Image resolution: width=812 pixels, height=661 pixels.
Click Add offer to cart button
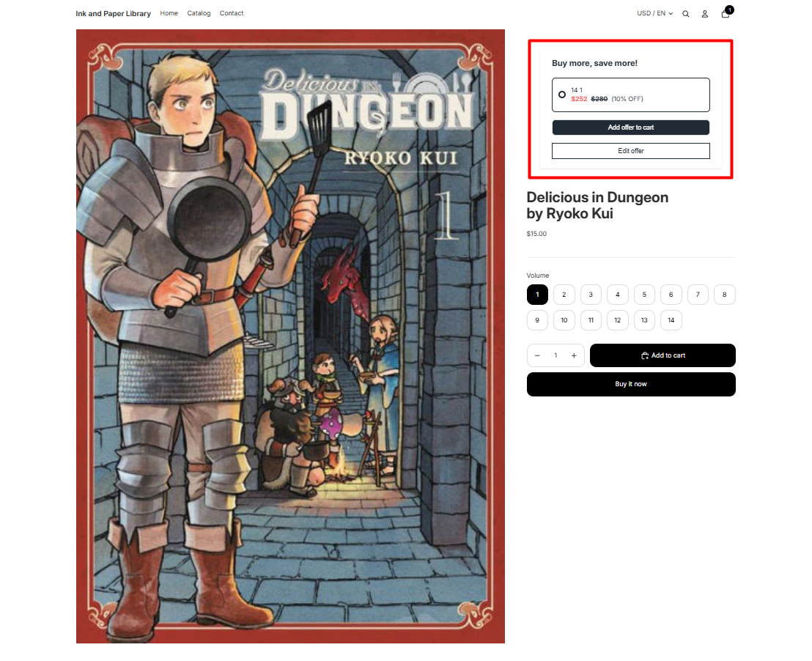(631, 128)
